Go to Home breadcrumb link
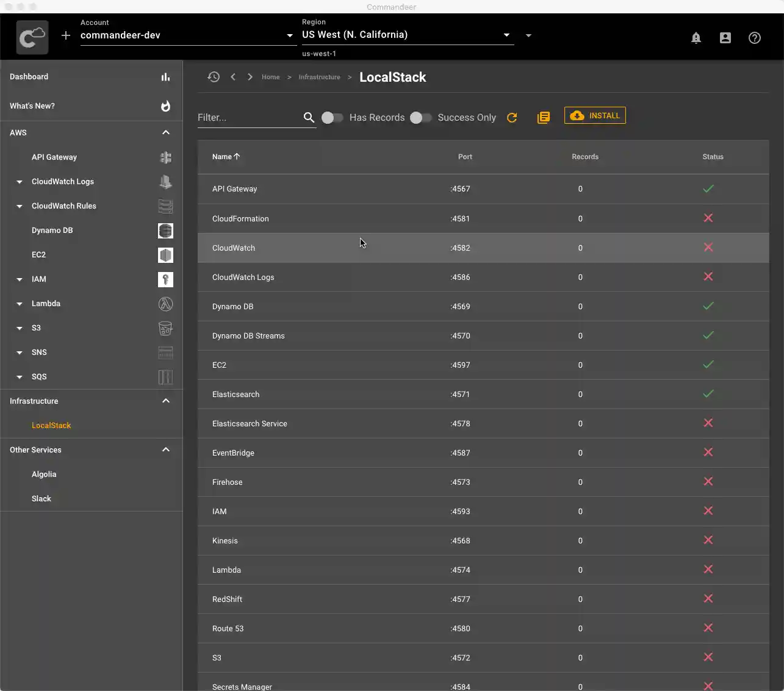Screen dimensions: 784x691 (x=270, y=77)
